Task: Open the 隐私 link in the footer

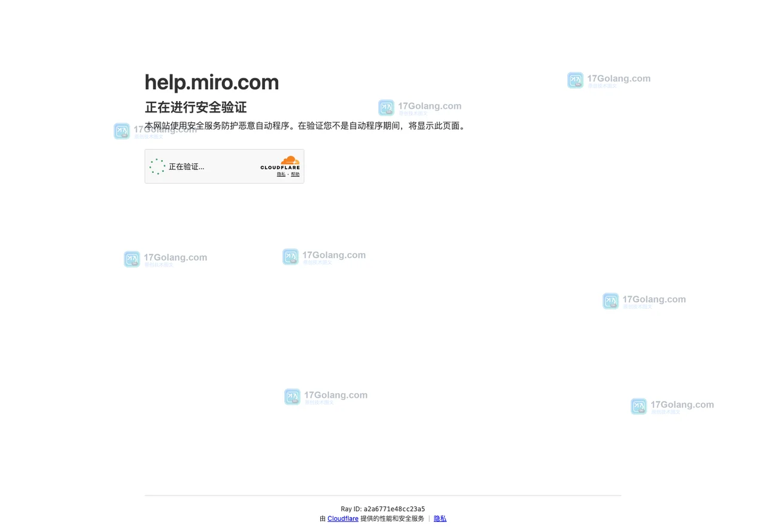Action: click(x=440, y=519)
